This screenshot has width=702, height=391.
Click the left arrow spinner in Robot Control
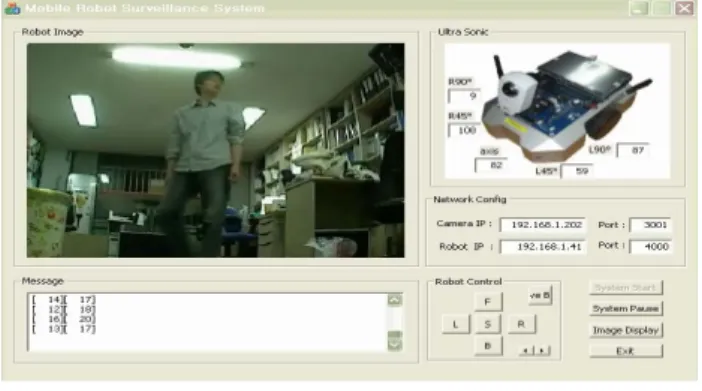pos(526,351)
